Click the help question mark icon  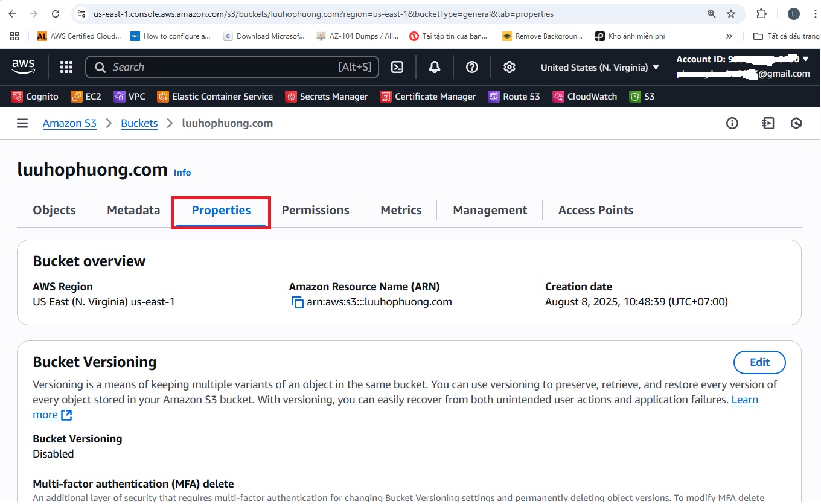472,67
